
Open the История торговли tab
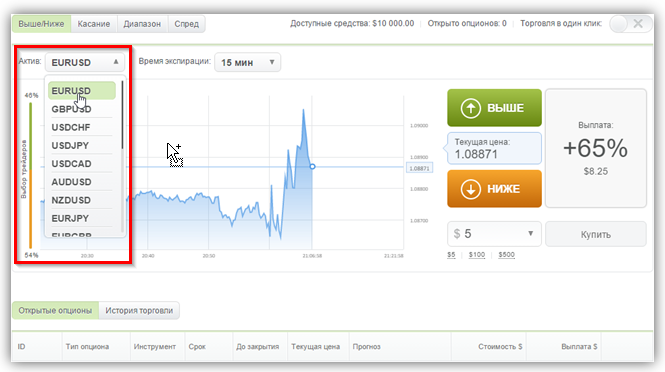139,310
